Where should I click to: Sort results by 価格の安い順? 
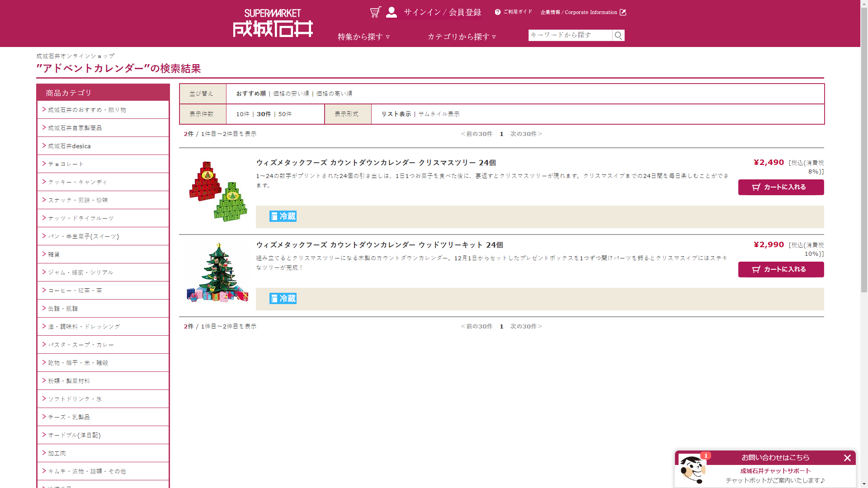tap(291, 94)
